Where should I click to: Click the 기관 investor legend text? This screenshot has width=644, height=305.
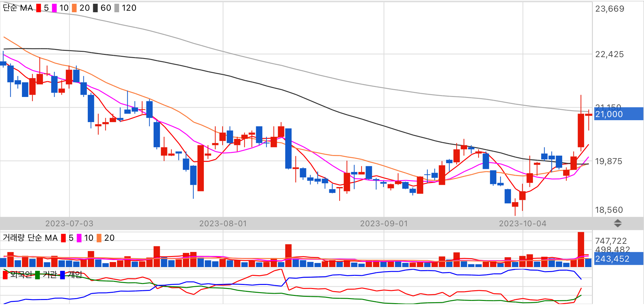point(50,275)
